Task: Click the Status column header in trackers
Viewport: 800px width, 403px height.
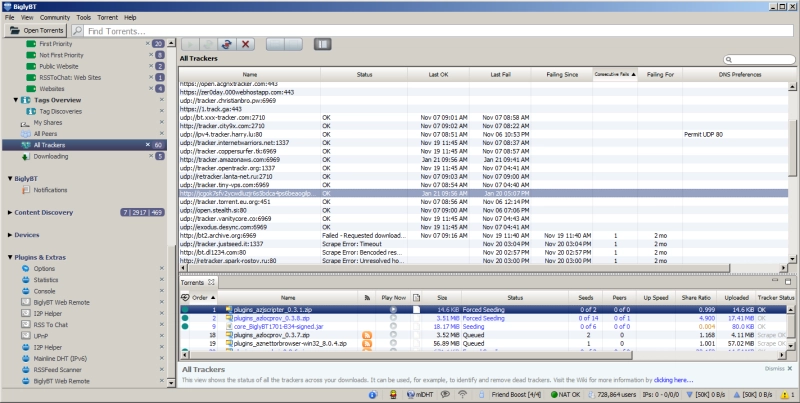Action: [x=364, y=74]
